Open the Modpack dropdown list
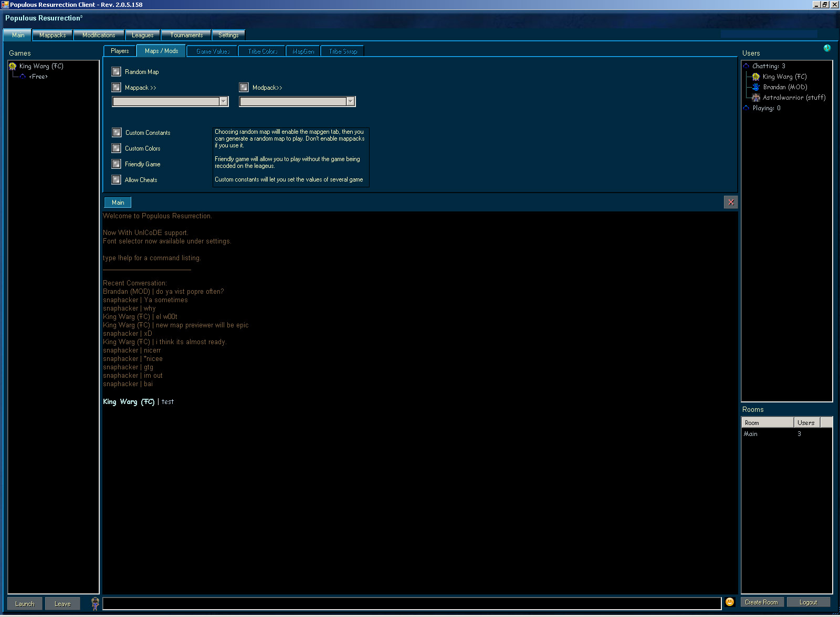The image size is (840, 617). pyautogui.click(x=350, y=101)
